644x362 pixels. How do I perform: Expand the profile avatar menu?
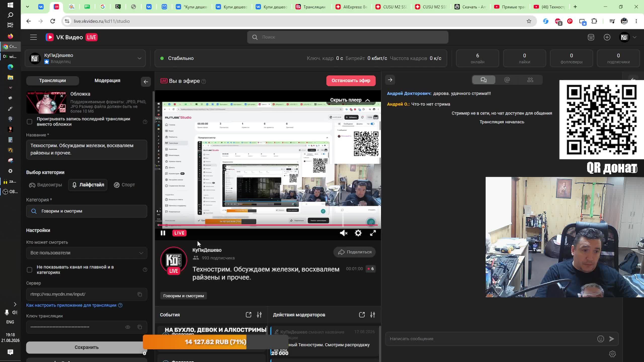click(x=628, y=37)
